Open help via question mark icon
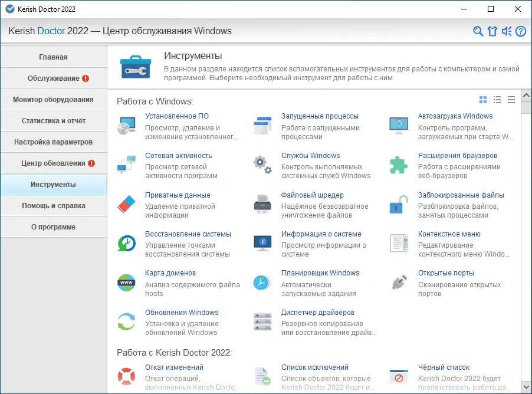 pyautogui.click(x=521, y=31)
